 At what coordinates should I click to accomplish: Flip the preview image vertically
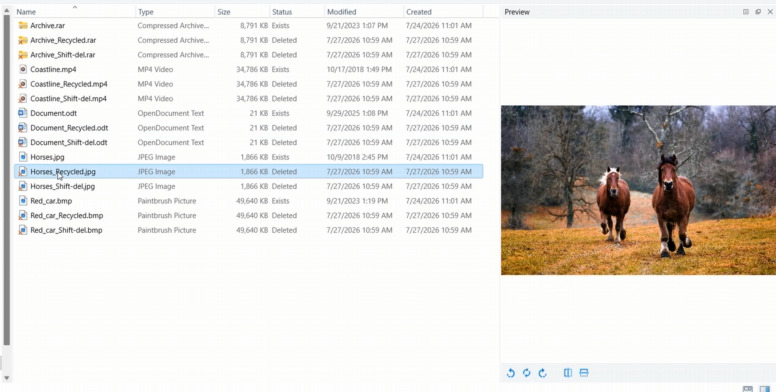click(x=584, y=373)
